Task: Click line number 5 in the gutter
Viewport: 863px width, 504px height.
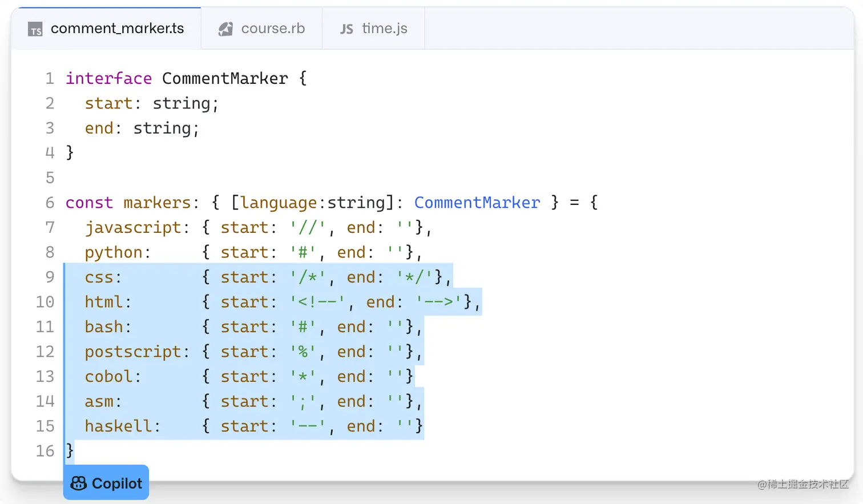Action: [x=50, y=178]
